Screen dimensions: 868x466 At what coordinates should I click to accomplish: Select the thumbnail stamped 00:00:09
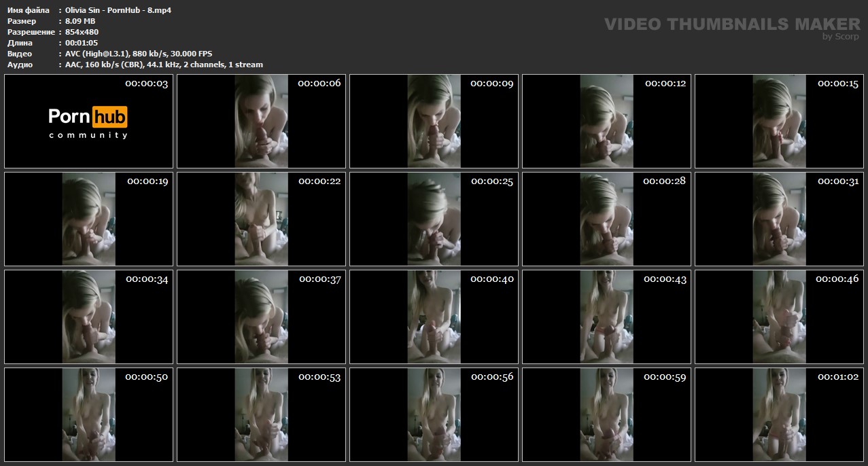(434, 121)
